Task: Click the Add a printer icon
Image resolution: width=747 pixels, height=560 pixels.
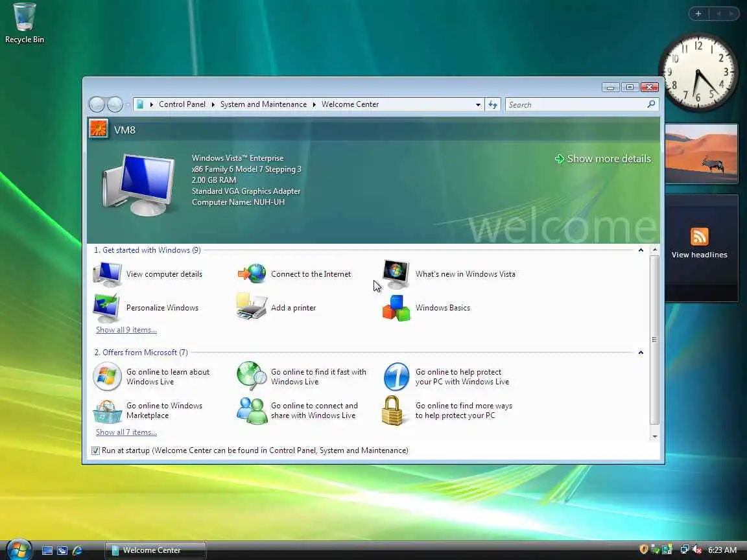Action: tap(251, 306)
